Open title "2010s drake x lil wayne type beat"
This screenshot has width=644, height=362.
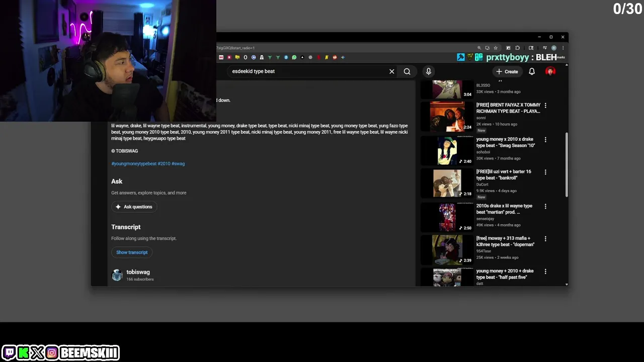tap(504, 209)
